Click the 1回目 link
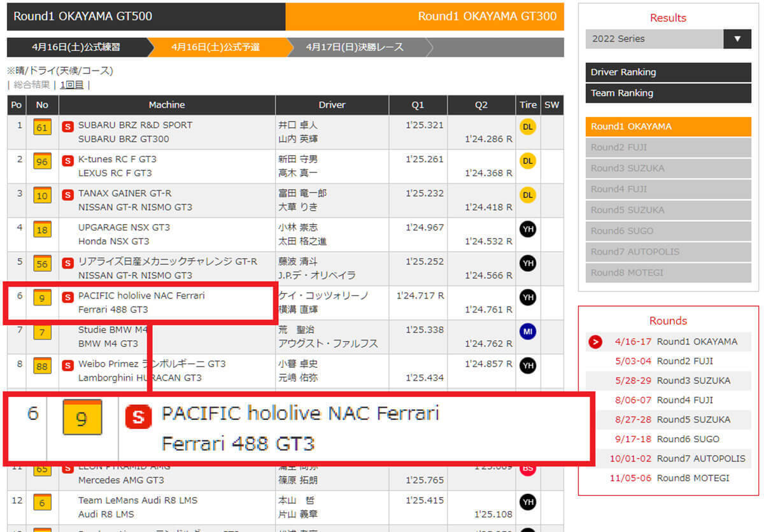This screenshot has width=764, height=532. tap(72, 85)
